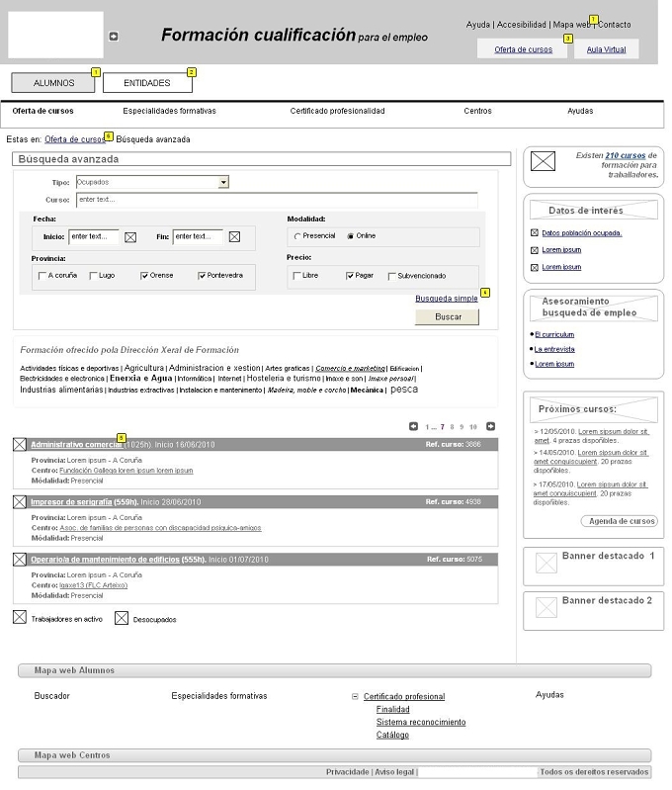The width and height of the screenshot is (672, 790).
Task: Click Banner destacado 2 image placeholder
Action: point(546,607)
